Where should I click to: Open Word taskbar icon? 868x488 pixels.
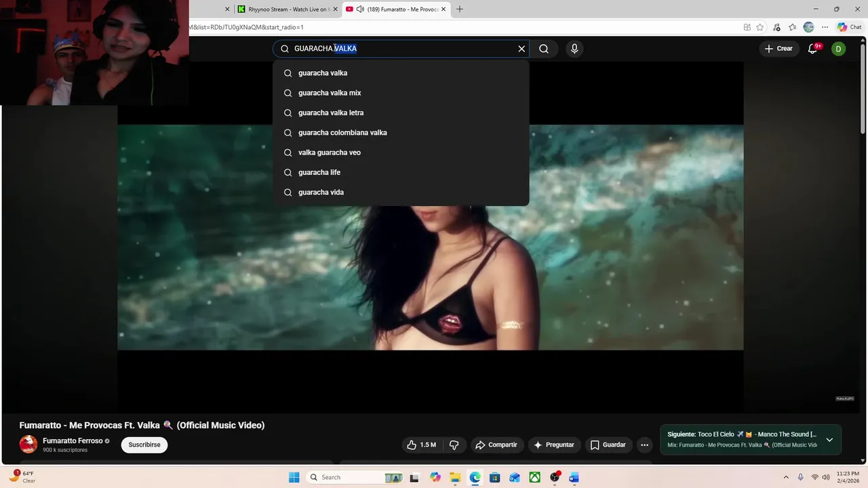pyautogui.click(x=574, y=477)
